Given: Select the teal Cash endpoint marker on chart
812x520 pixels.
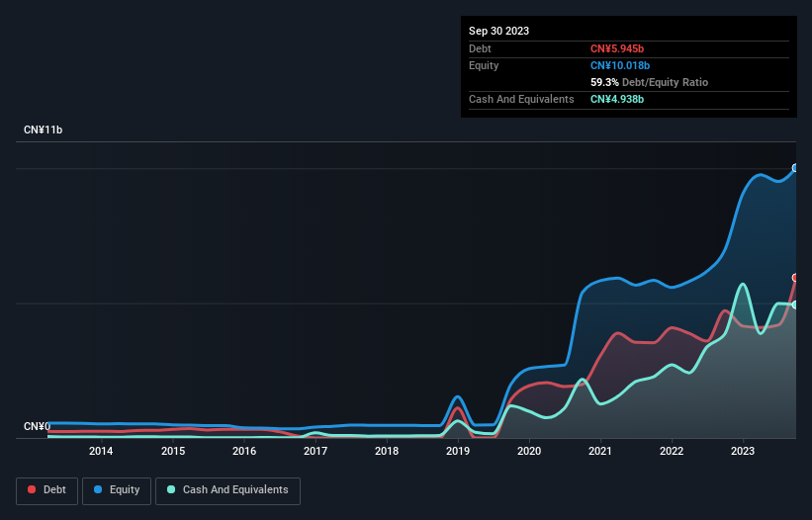Looking at the screenshot, I should click(x=795, y=304).
